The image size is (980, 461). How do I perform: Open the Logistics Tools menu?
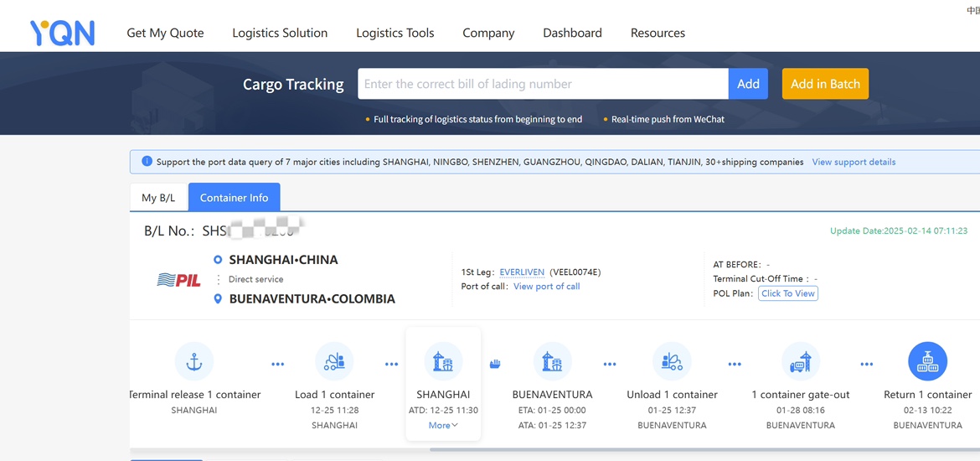[395, 34]
